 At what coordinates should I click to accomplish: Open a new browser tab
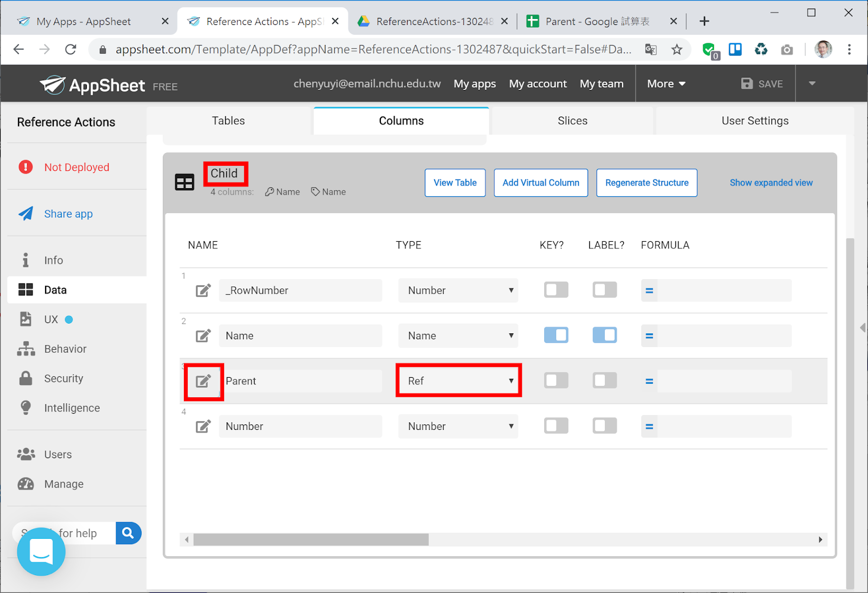pyautogui.click(x=704, y=21)
